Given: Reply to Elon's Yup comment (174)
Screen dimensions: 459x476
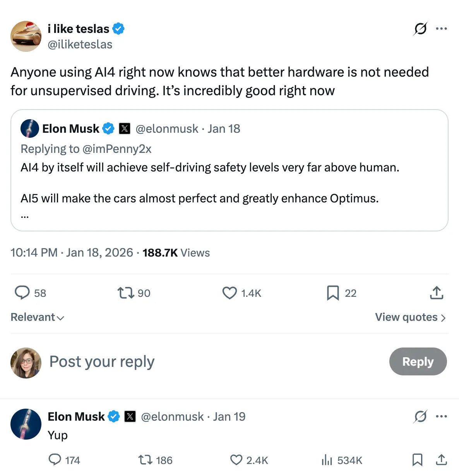Looking at the screenshot, I should pyautogui.click(x=55, y=460).
